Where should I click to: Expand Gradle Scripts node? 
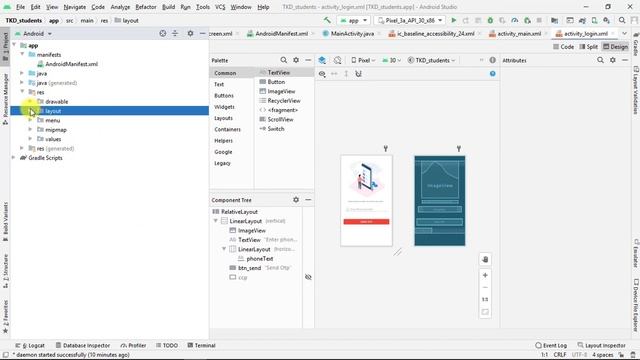point(13,158)
